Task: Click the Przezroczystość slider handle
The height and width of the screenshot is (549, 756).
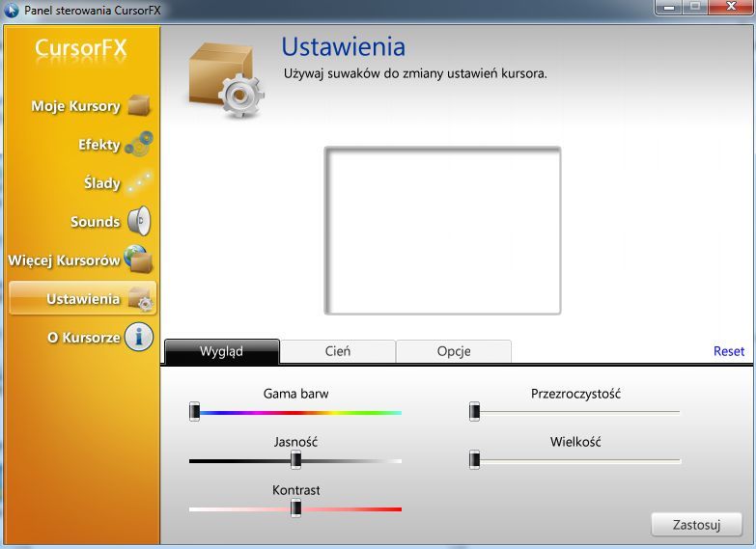Action: pos(474,412)
